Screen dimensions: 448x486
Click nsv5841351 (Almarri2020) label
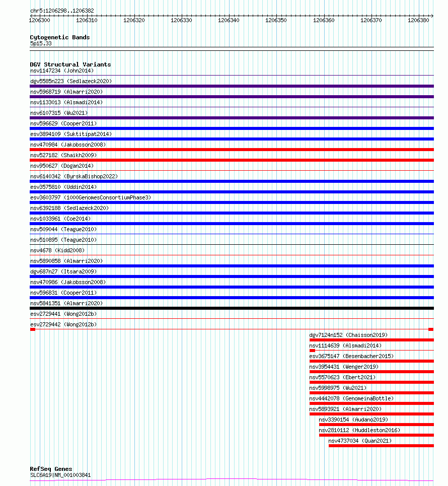point(66,303)
